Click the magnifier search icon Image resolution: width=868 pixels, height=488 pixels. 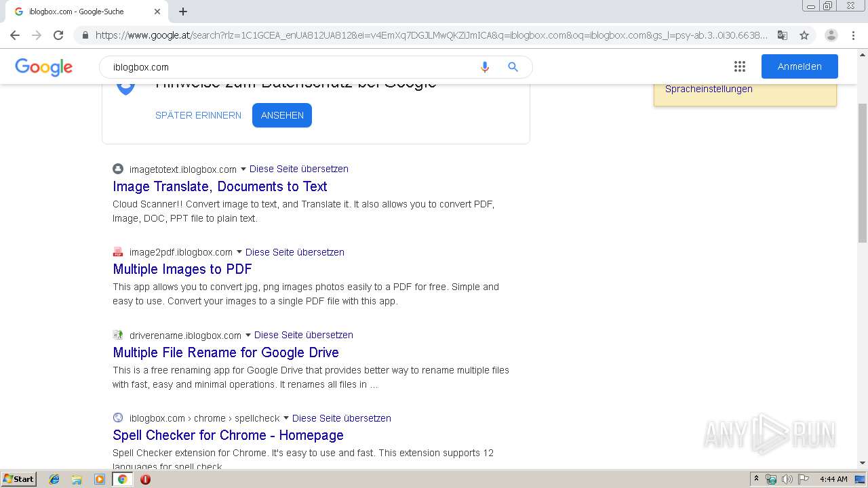(x=513, y=67)
